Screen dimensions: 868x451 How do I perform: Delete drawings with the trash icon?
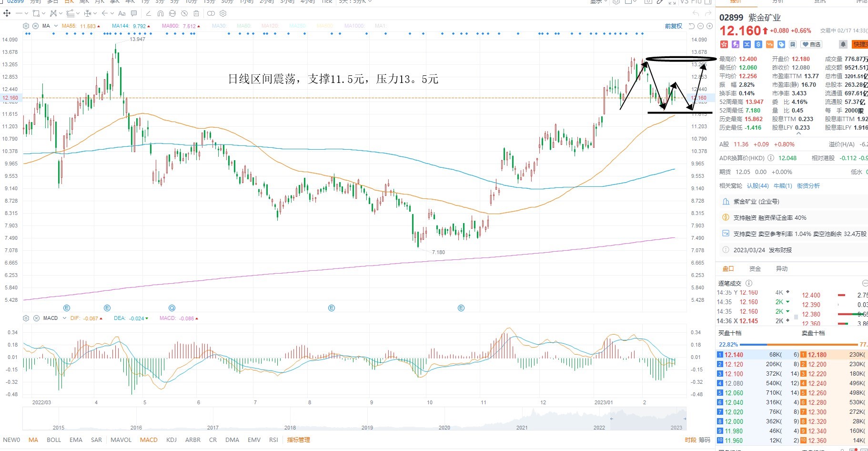(196, 13)
